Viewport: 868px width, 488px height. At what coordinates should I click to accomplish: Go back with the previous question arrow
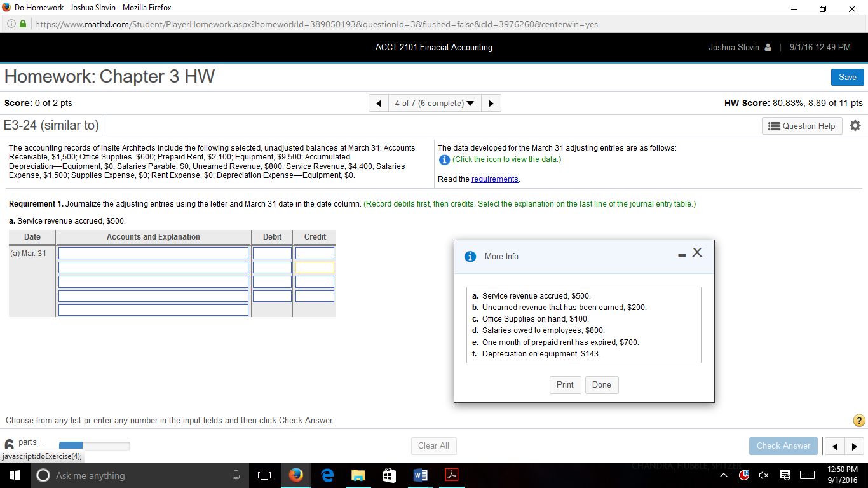pos(378,102)
